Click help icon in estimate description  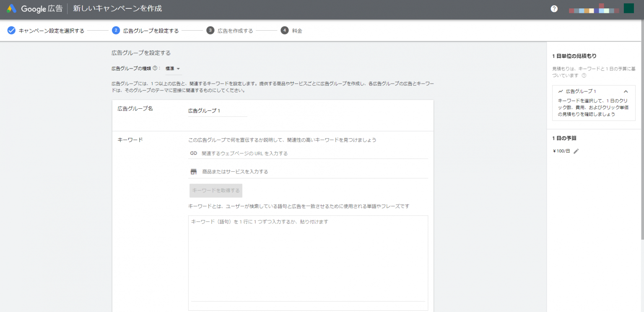[x=584, y=76]
